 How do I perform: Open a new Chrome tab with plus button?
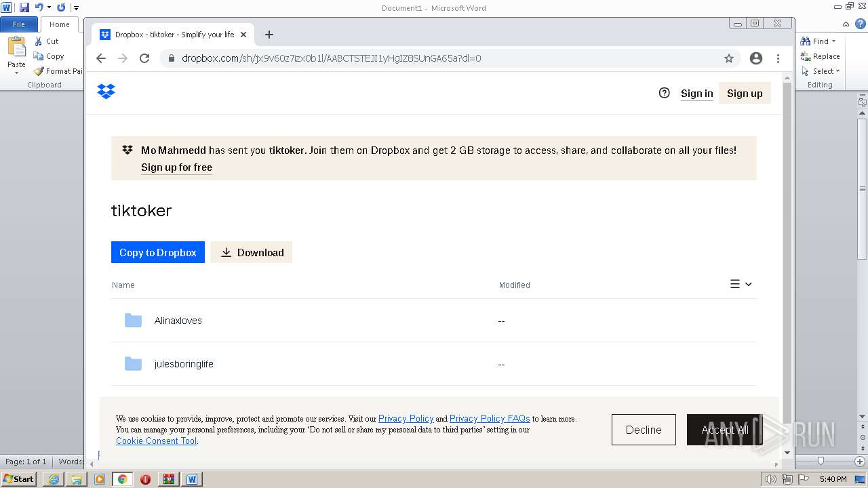pyautogui.click(x=269, y=35)
